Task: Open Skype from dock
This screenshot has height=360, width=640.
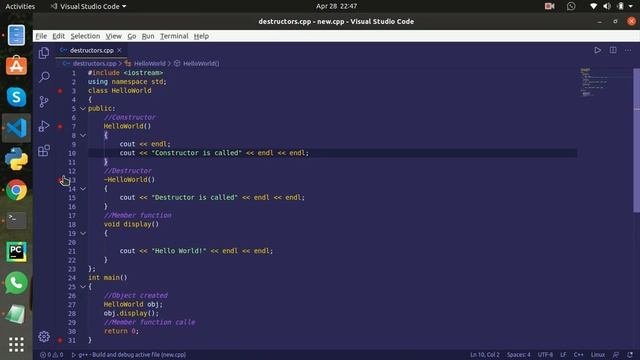Action: [x=16, y=97]
